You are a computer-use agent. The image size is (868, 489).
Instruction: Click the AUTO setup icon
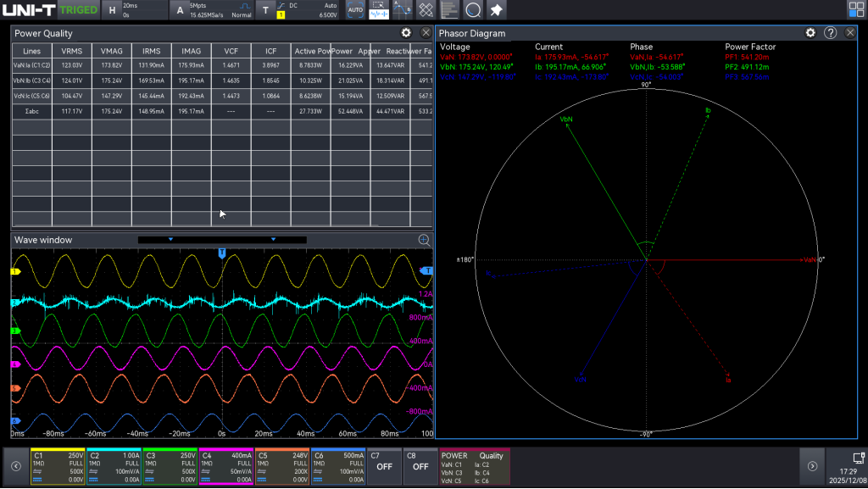[x=355, y=10]
